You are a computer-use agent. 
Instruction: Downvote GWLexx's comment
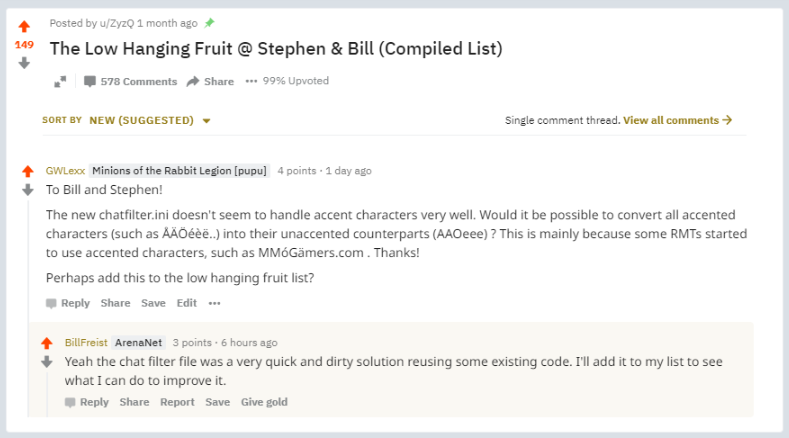click(28, 189)
